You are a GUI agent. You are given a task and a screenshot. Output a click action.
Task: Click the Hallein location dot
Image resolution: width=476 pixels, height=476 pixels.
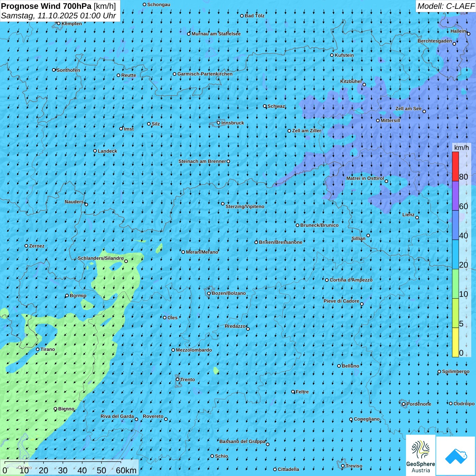[469, 34]
